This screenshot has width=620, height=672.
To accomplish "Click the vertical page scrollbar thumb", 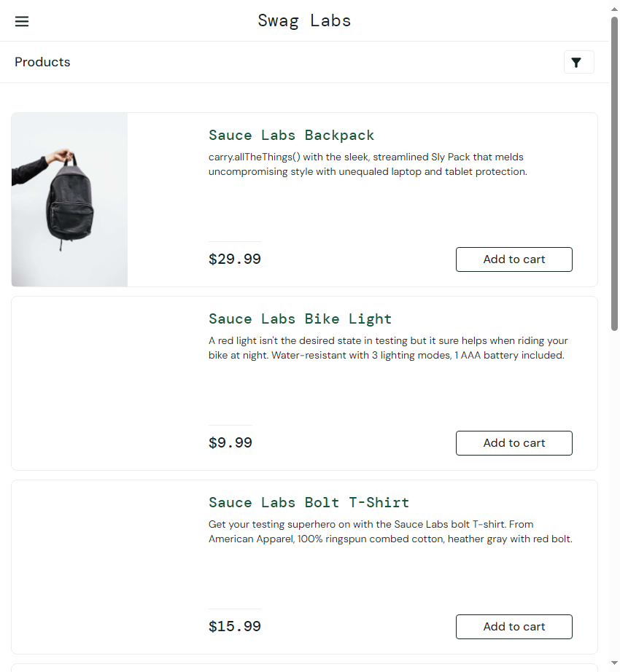I will [614, 173].
